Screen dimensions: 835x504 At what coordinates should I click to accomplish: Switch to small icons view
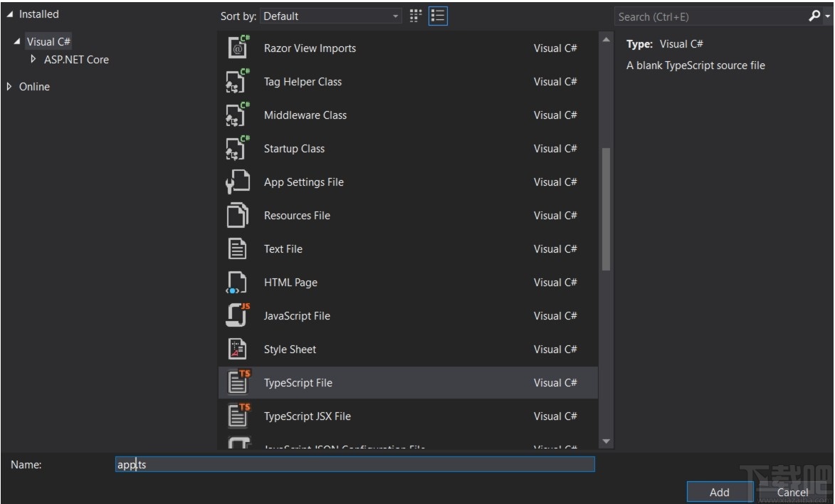(x=416, y=16)
